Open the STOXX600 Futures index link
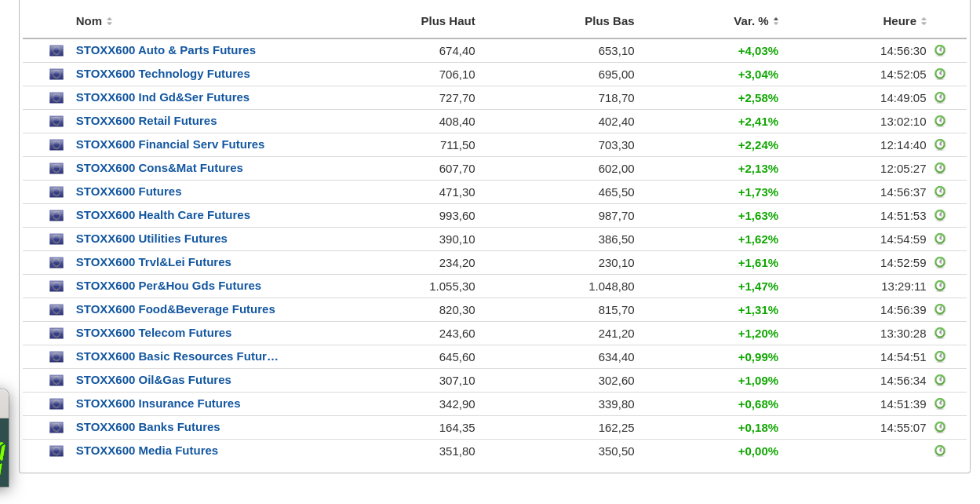This screenshot has width=980, height=504. (x=129, y=192)
